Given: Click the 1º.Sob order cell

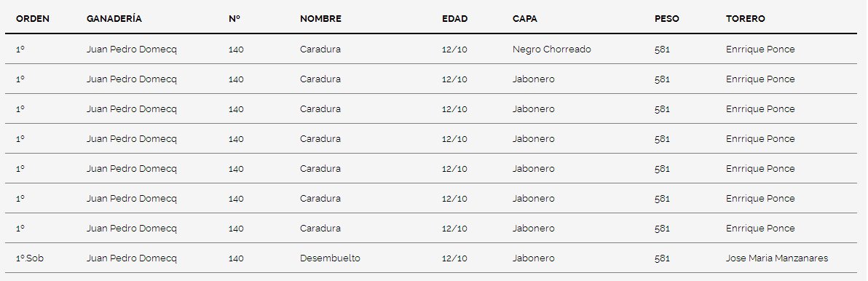Looking at the screenshot, I should point(29,258).
